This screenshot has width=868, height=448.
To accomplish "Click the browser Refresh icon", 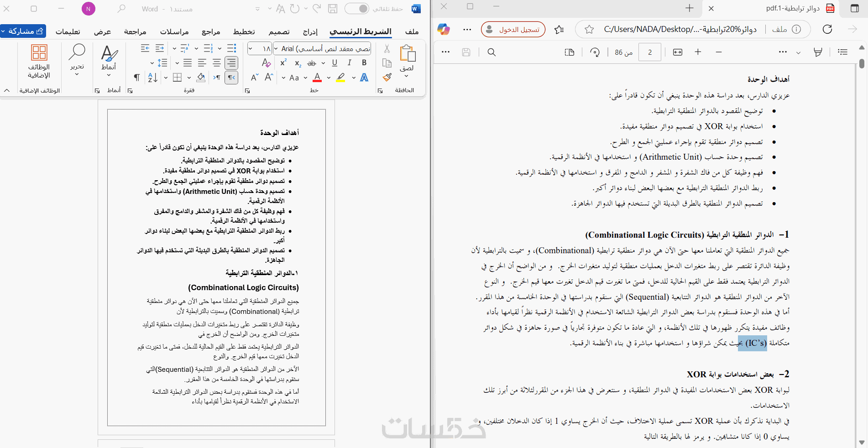I will pos(827,29).
